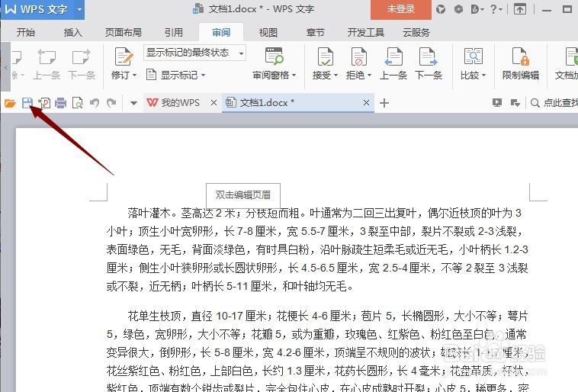Viewport: 578px width, 392px height.
Task: Click the WPS skin icon in title bar
Action: coord(441,9)
